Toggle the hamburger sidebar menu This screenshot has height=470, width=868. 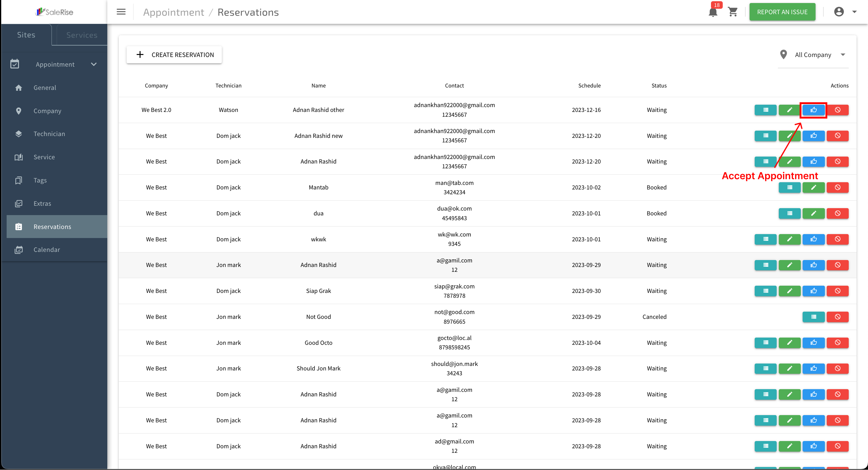click(121, 12)
